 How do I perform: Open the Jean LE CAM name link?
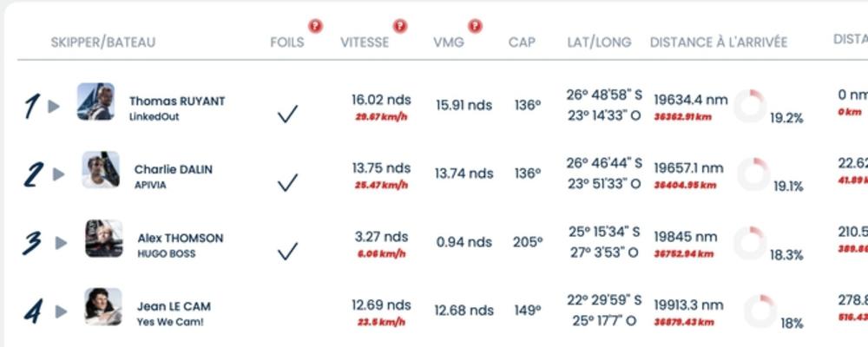click(x=174, y=306)
